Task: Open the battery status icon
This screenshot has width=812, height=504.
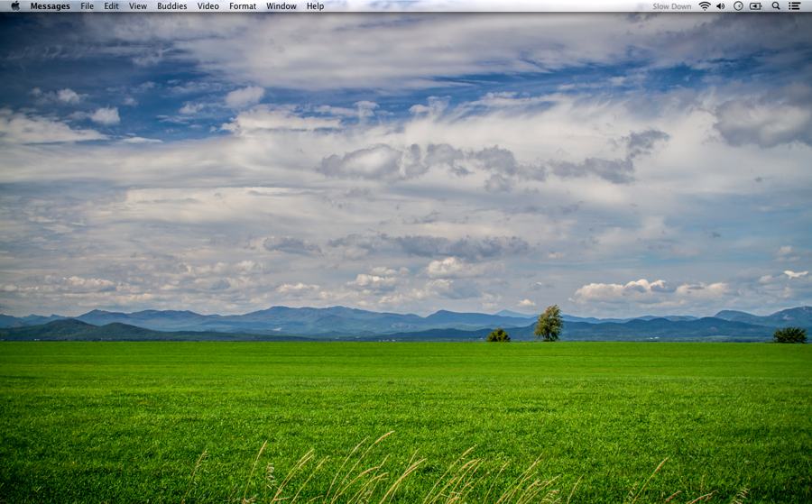Action: (x=755, y=6)
